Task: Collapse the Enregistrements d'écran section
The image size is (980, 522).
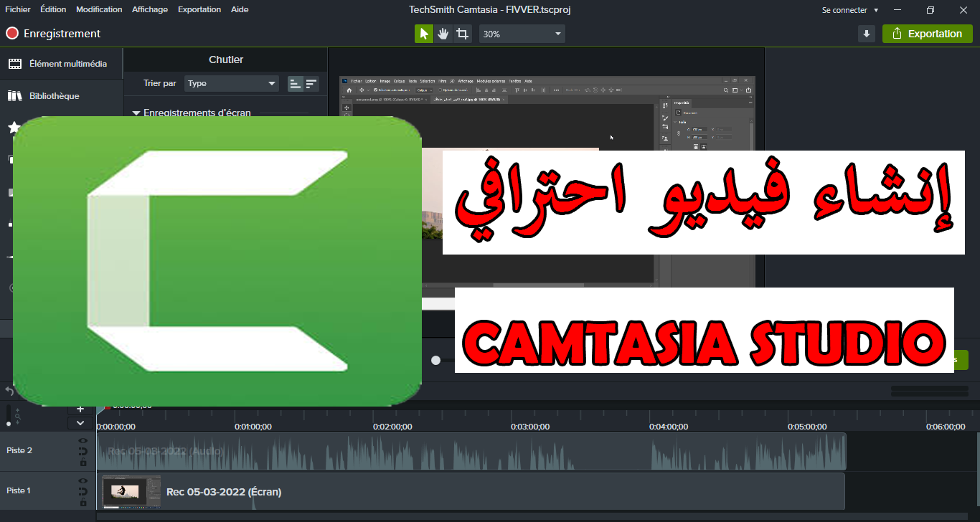Action: (x=136, y=113)
